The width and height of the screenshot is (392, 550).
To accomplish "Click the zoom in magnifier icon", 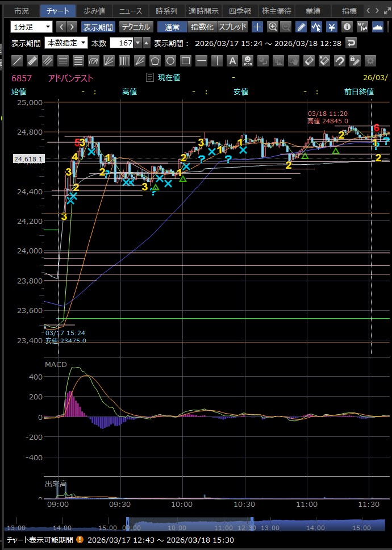I will [x=273, y=27].
